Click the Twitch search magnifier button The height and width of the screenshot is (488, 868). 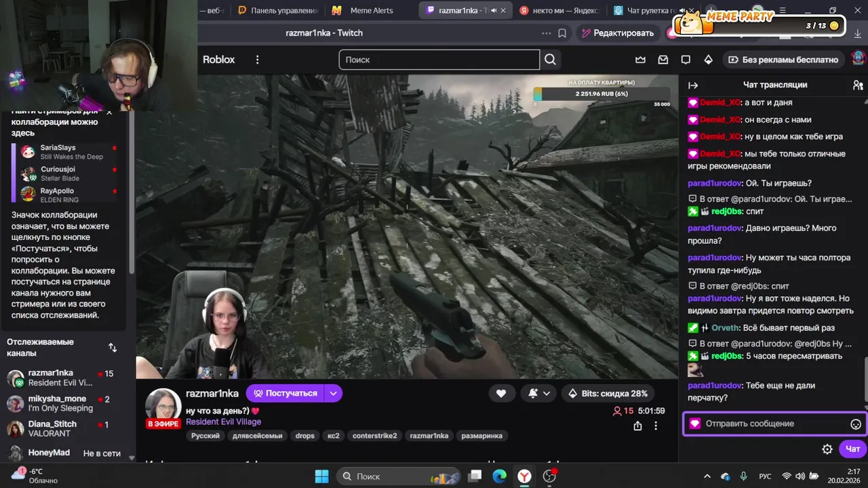coord(550,60)
